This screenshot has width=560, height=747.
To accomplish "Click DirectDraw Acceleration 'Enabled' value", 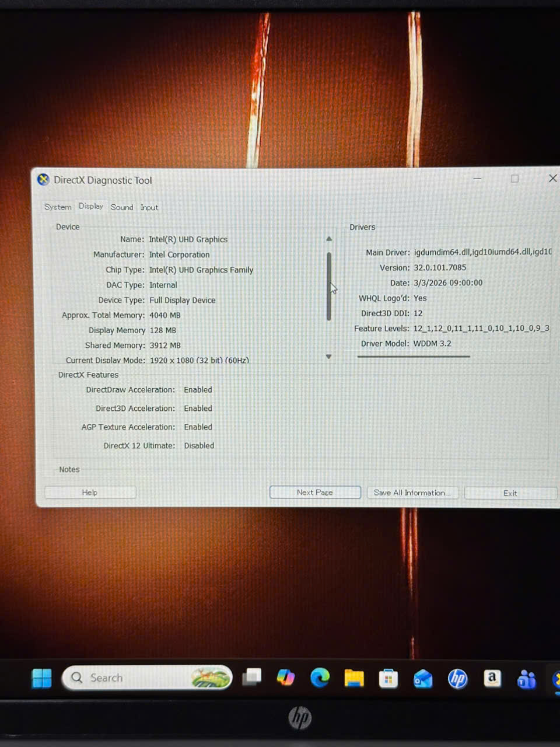I will pyautogui.click(x=198, y=390).
